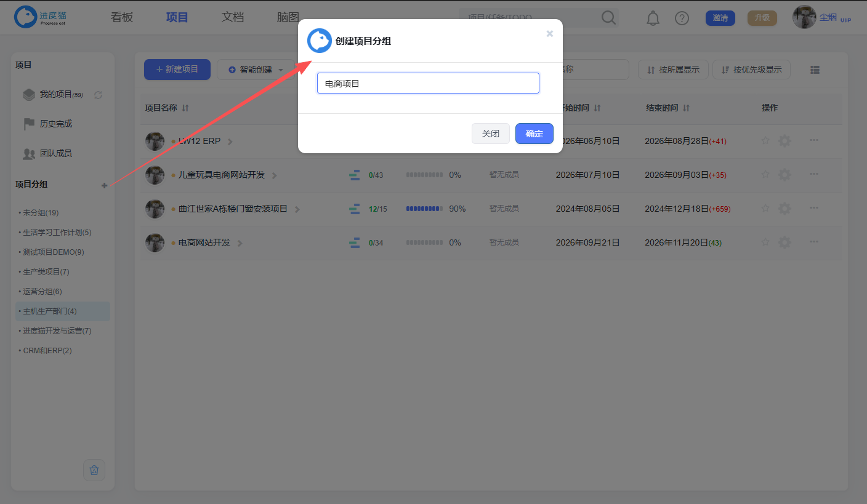Open Gantt icon for 电商网站开发 row
This screenshot has width=867, height=504.
pos(354,243)
